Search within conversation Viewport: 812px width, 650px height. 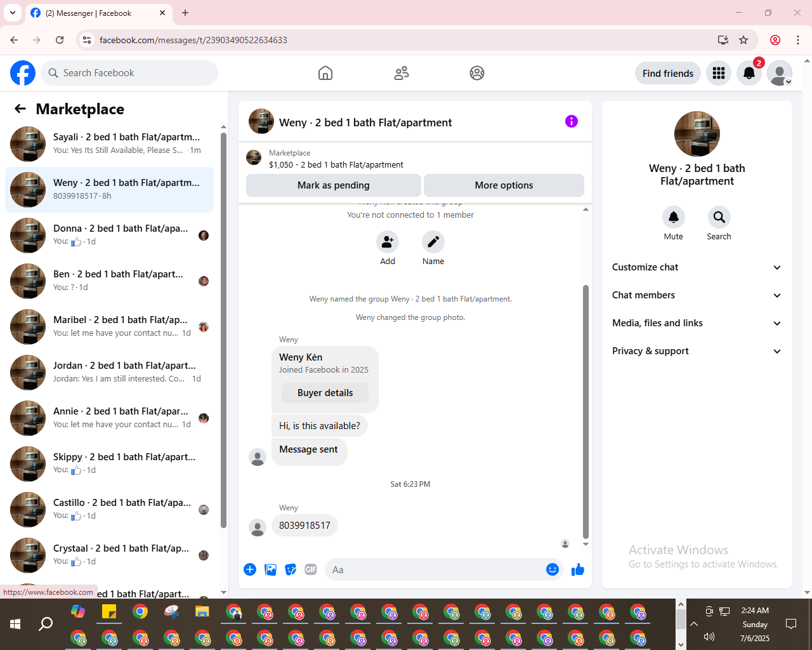coord(719,217)
